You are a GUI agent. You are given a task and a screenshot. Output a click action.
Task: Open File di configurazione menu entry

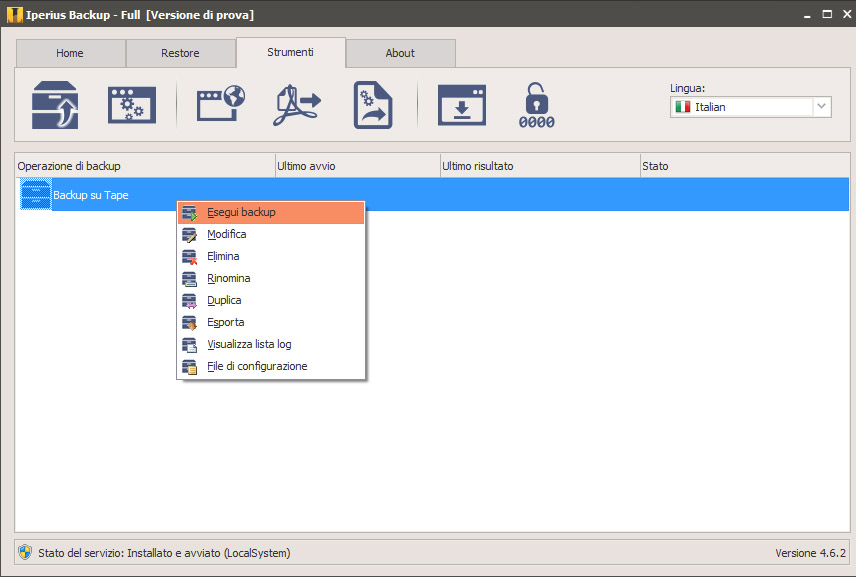(x=271, y=366)
